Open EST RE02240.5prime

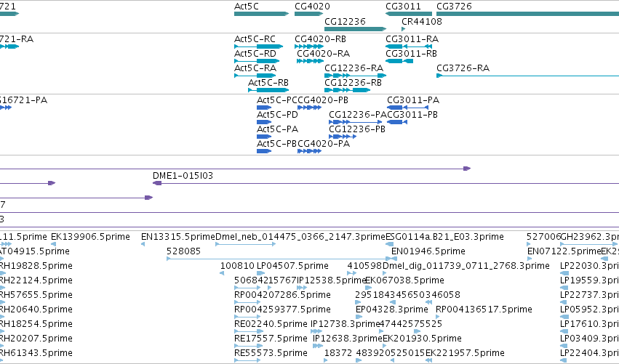[271, 324]
